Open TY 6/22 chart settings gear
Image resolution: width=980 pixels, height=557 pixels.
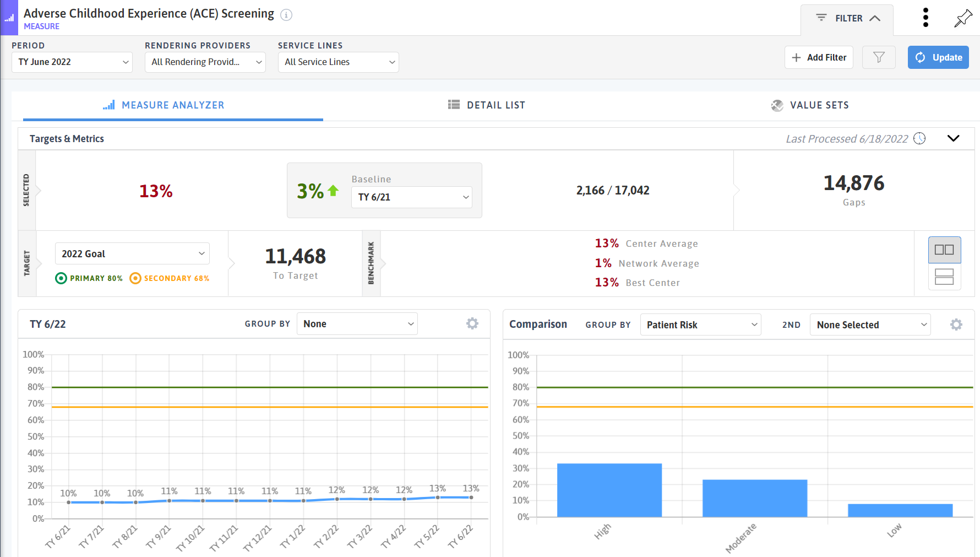tap(472, 323)
